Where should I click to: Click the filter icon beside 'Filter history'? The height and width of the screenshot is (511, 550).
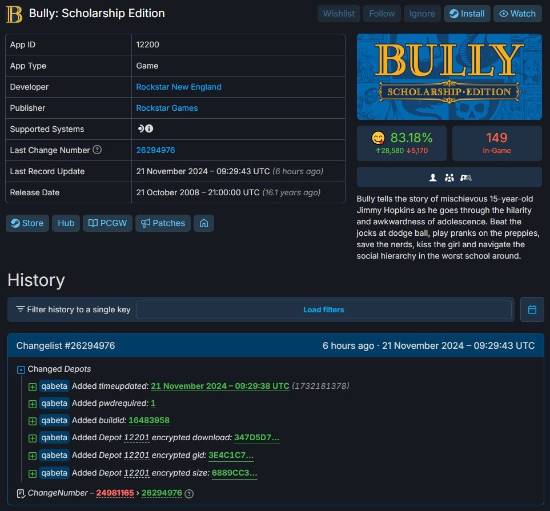20,309
